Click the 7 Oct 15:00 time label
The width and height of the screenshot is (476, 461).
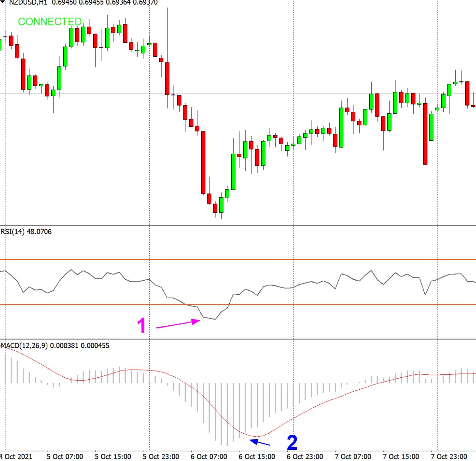[401, 456]
